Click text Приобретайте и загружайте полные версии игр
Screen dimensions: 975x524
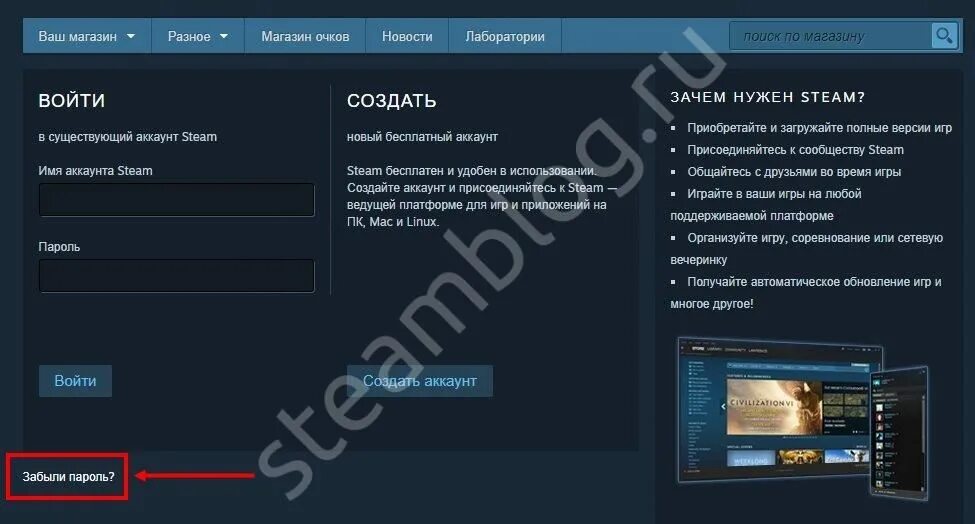coord(820,127)
